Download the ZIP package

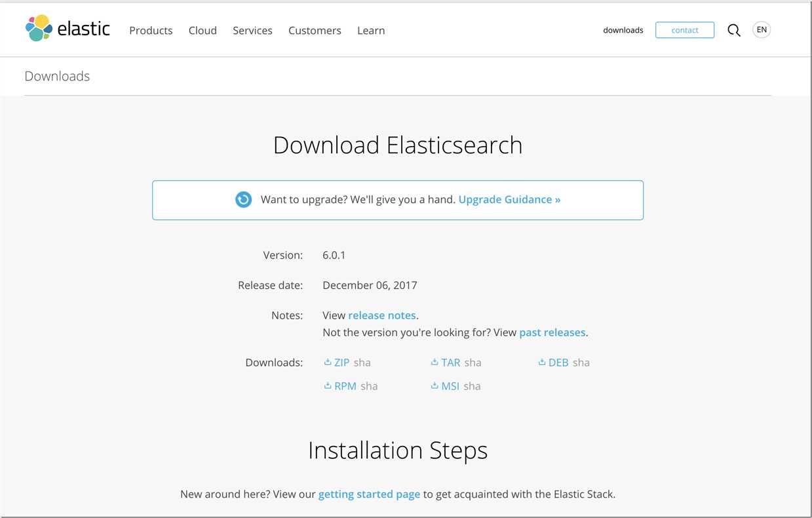coord(341,362)
